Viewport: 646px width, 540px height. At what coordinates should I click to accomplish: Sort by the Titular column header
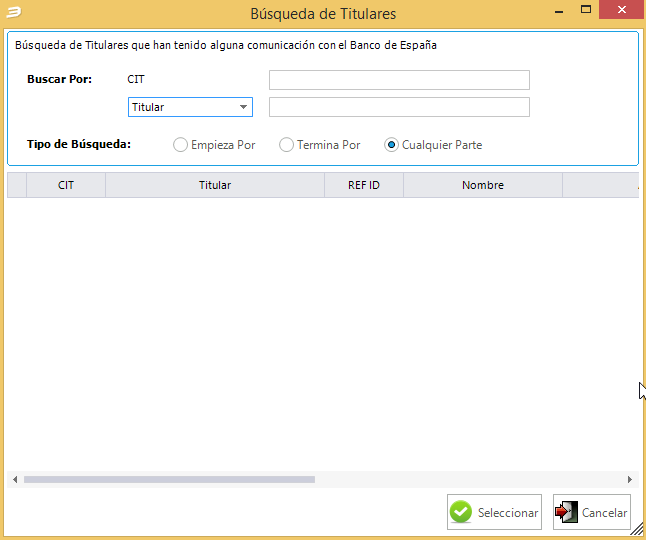point(215,185)
